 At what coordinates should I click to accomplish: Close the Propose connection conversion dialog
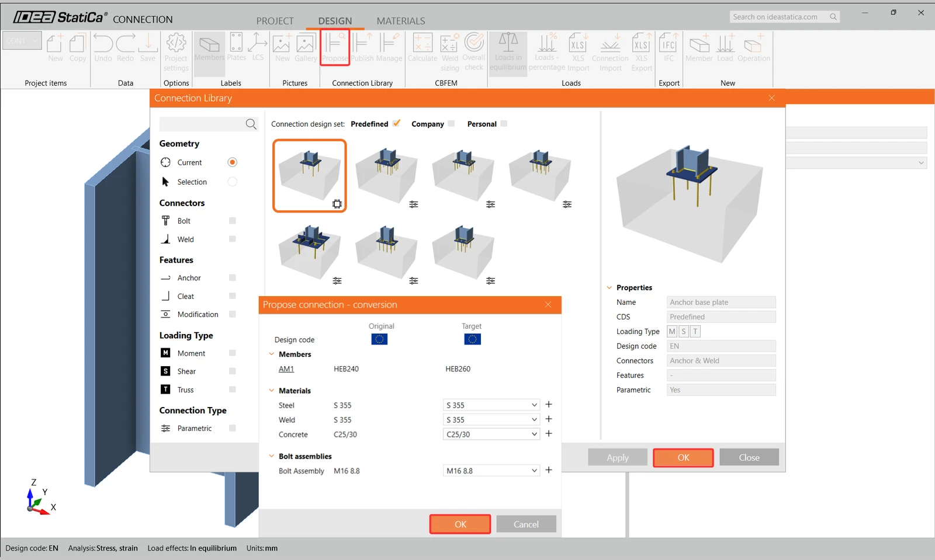point(548,304)
